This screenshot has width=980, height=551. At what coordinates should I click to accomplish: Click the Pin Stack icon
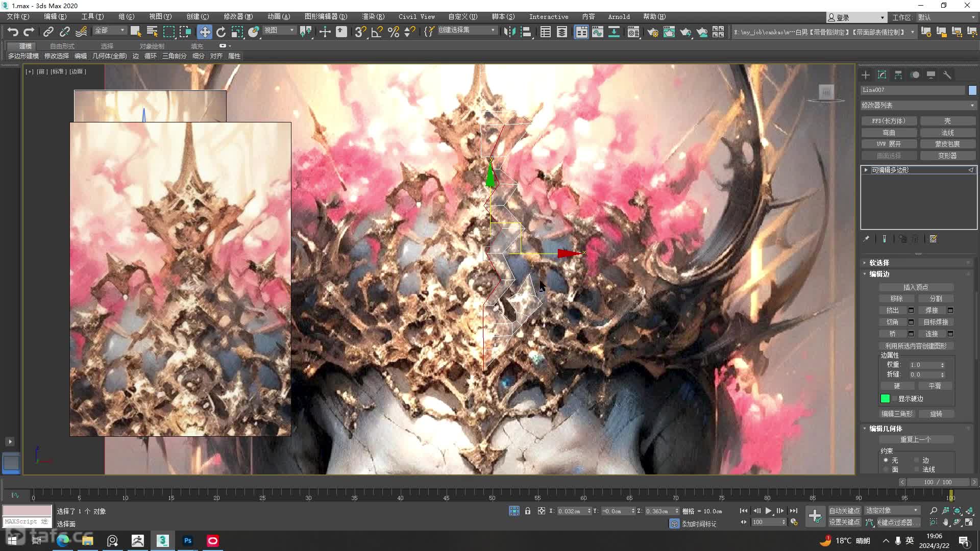point(866,239)
